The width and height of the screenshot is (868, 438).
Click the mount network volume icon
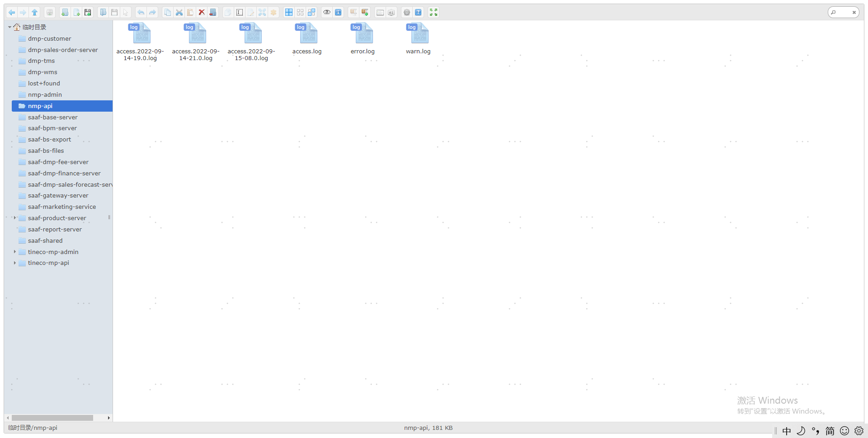[50, 12]
